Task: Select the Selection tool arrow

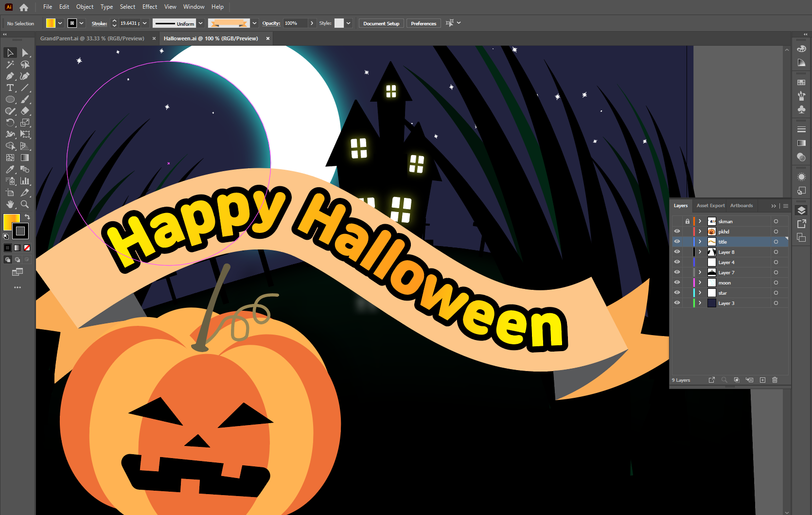Action: [10, 53]
